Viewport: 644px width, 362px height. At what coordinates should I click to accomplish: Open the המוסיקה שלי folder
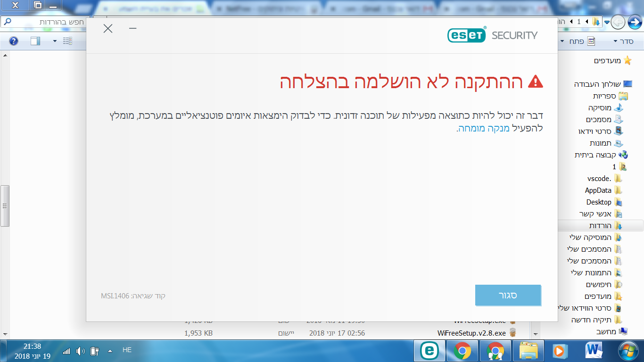(595, 238)
